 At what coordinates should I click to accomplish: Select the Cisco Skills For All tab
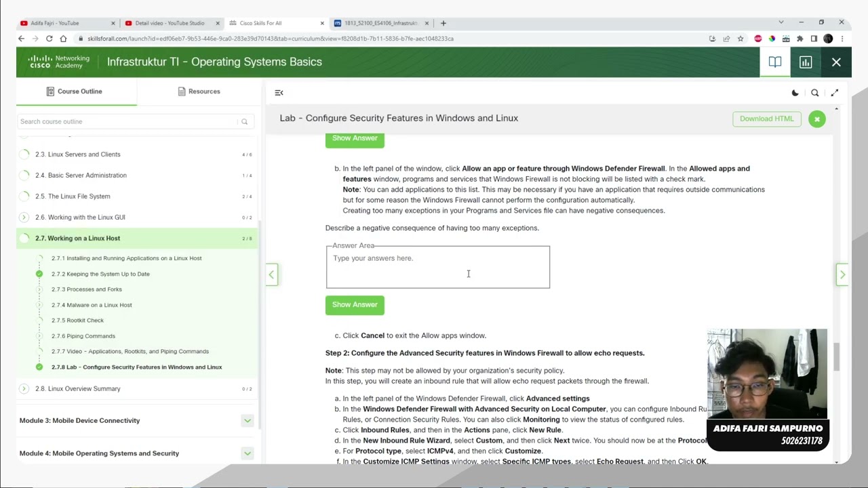(277, 23)
